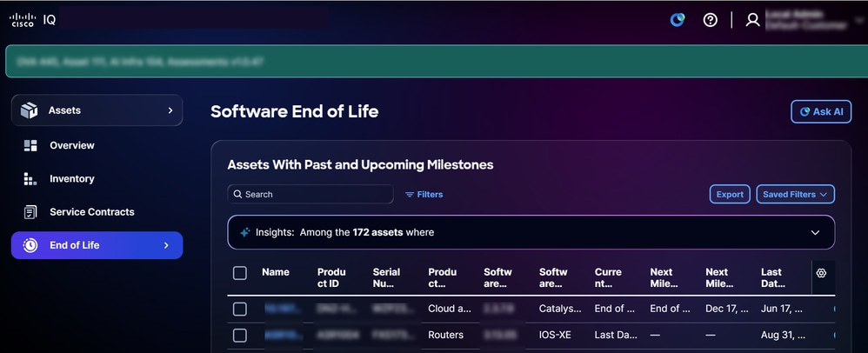Click the 172 assets insights text
Screen dimensions: 868x353
377,232
